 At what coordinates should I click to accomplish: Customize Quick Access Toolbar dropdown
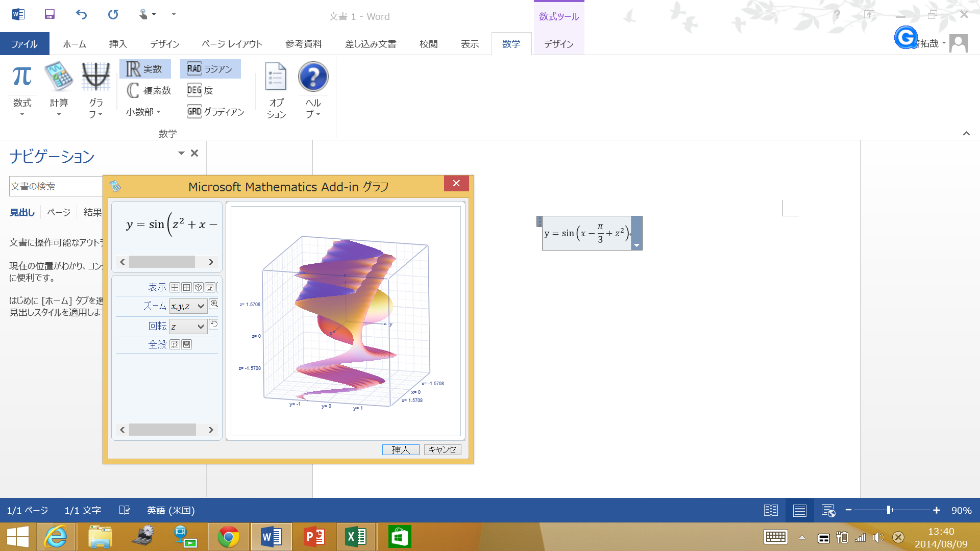[x=174, y=14]
